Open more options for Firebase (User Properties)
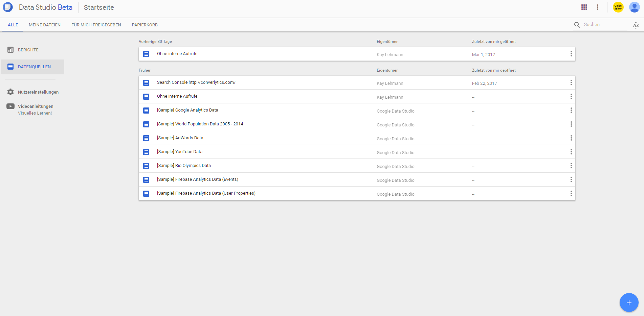The height and width of the screenshot is (316, 644). pyautogui.click(x=571, y=193)
